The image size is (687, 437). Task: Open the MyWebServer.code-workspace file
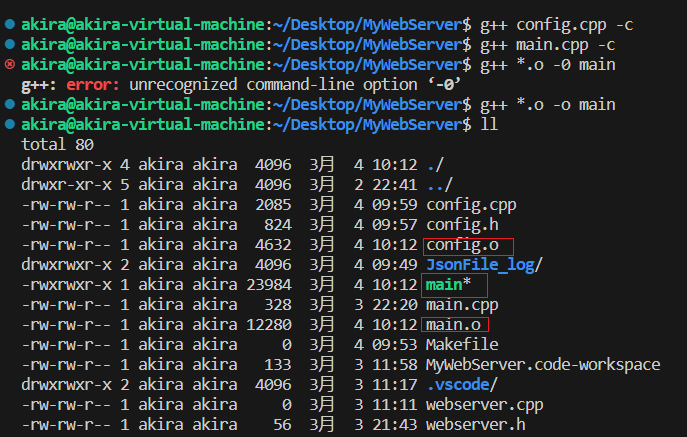pos(543,365)
